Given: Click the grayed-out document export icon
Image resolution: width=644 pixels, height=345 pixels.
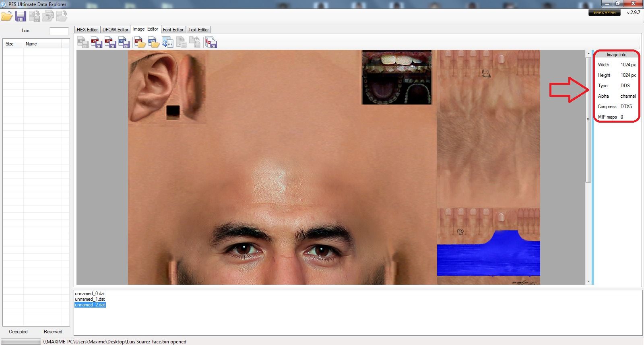Looking at the screenshot, I should [48, 16].
